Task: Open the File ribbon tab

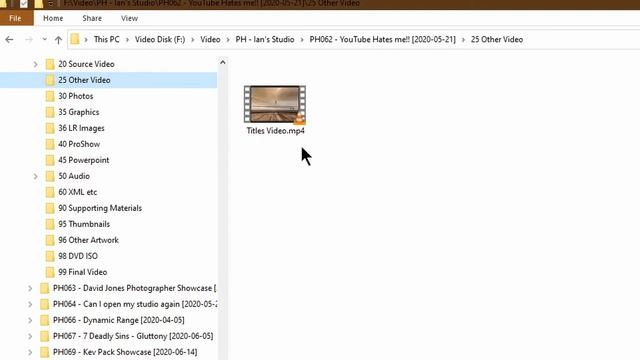Action: (16, 18)
